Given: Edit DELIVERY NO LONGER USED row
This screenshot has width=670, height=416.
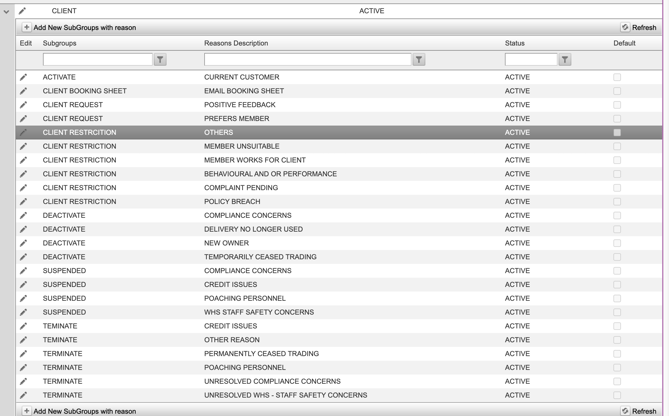Looking at the screenshot, I should click(x=24, y=229).
